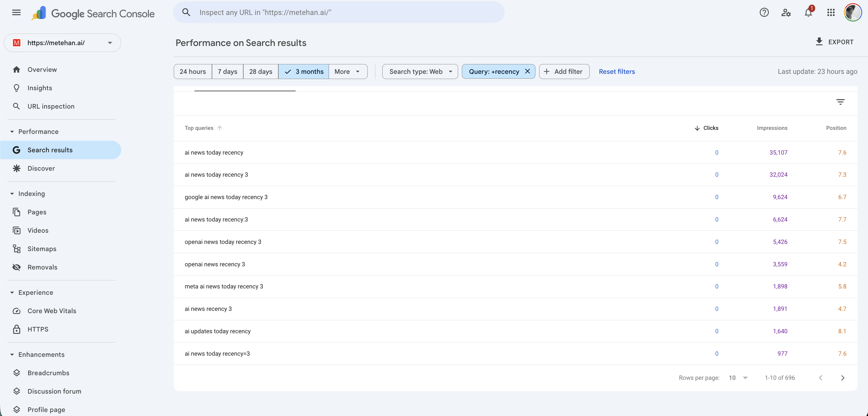This screenshot has width=868, height=416.
Task: Select the 24 hours date range
Action: point(192,72)
